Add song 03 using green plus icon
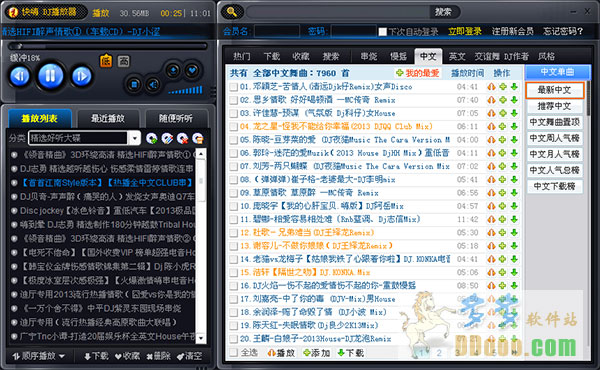600x370 pixels. click(503, 113)
